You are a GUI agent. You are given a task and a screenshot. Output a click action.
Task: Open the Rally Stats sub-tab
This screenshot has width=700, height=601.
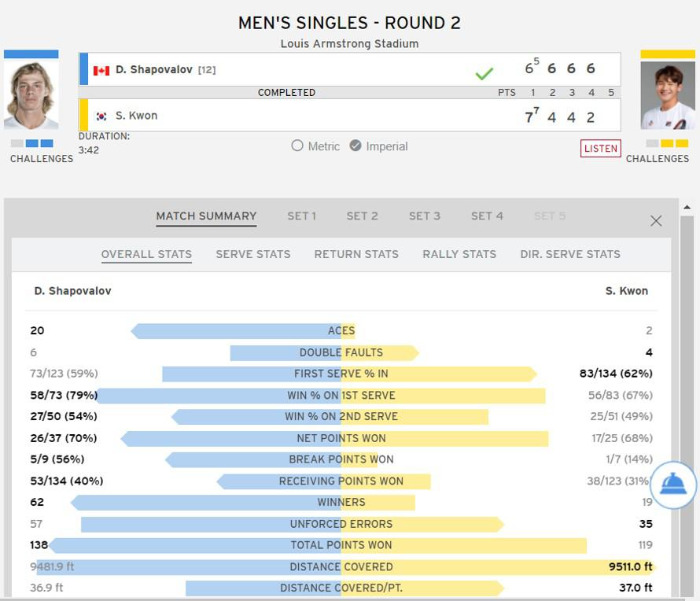point(459,254)
